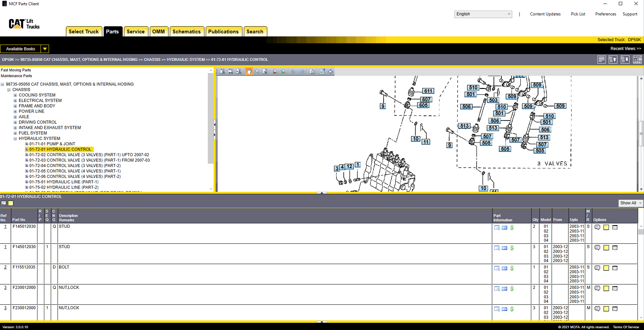Click the Content Updates link

pyautogui.click(x=545, y=14)
